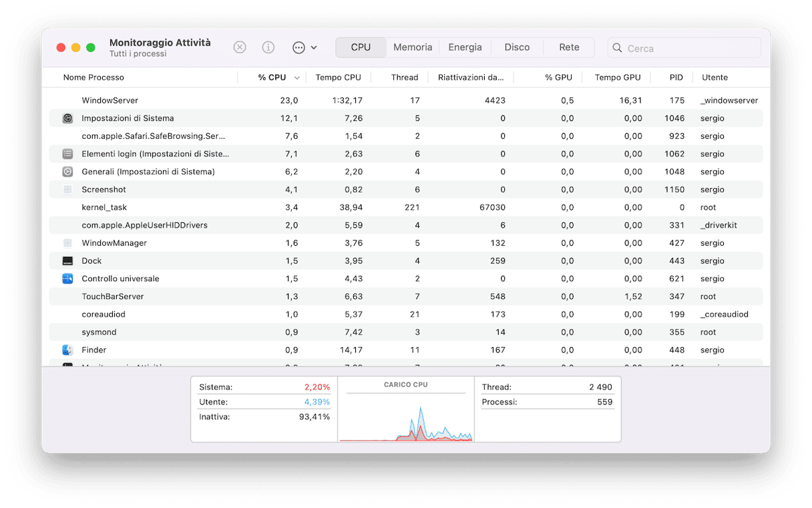Select the Finder process row
Image resolution: width=812 pixels, height=508 pixels.
coord(406,350)
